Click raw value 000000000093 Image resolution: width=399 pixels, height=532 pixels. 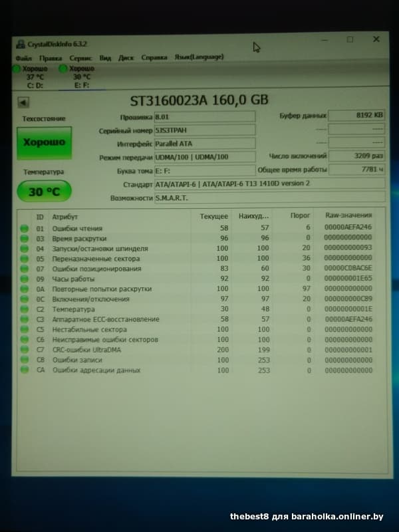coord(348,247)
